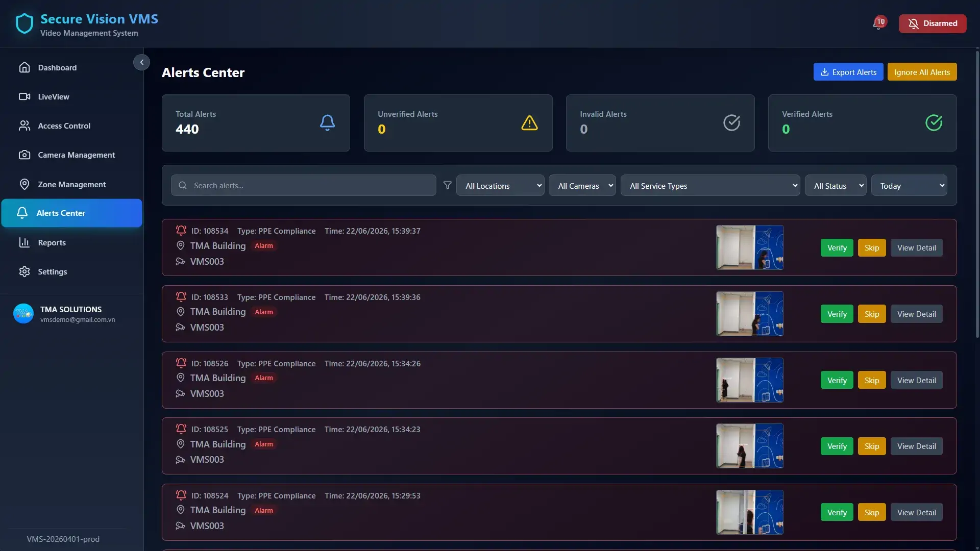Skip alert ID 108534

coord(872,247)
